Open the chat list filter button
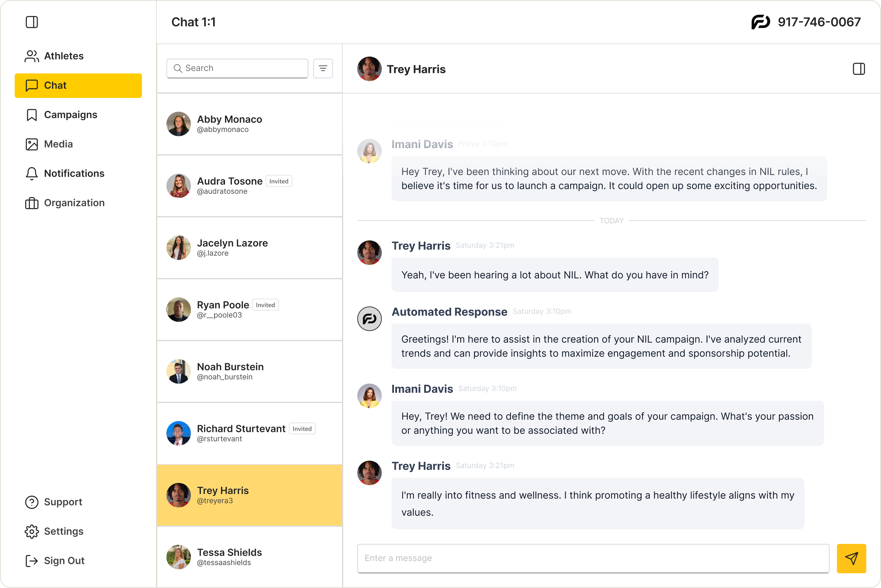 (323, 68)
